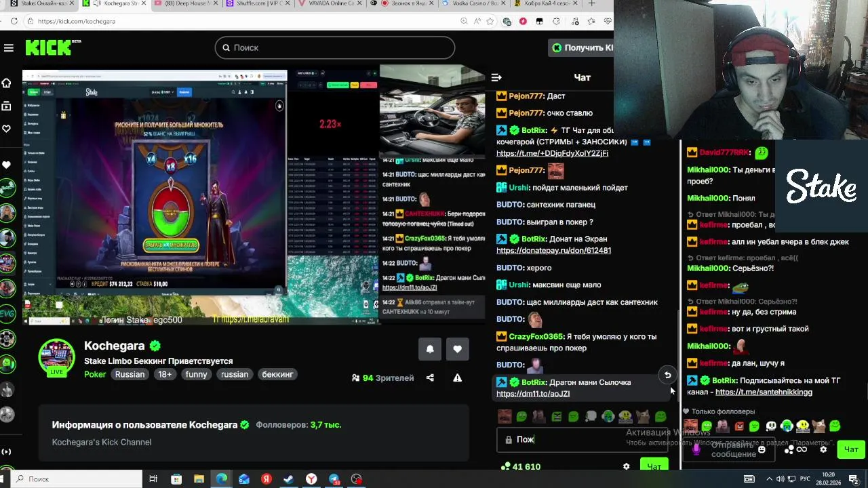Open Microsoft Edge in the taskbar
868x488 pixels.
click(221, 479)
